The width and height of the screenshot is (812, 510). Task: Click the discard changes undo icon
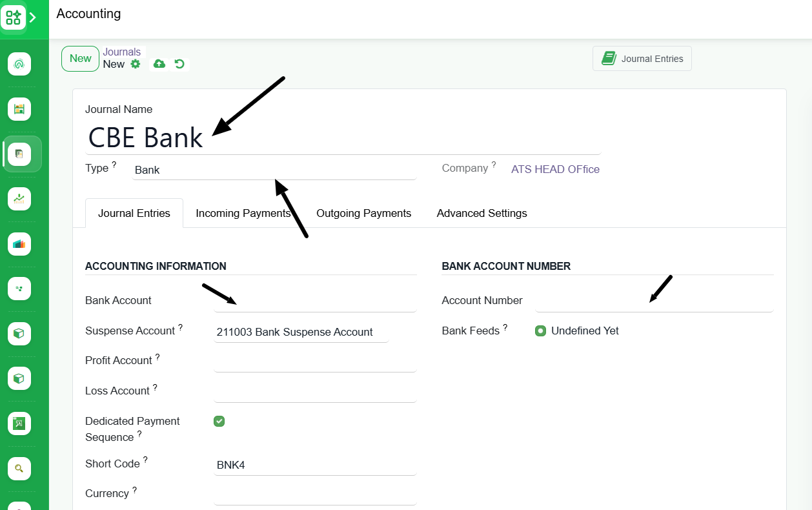pos(179,64)
